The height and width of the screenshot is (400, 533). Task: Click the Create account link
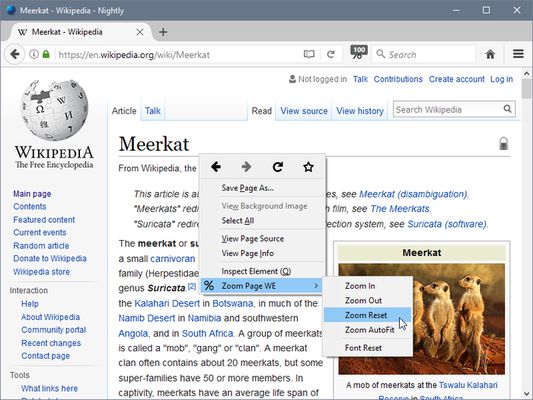457,79
